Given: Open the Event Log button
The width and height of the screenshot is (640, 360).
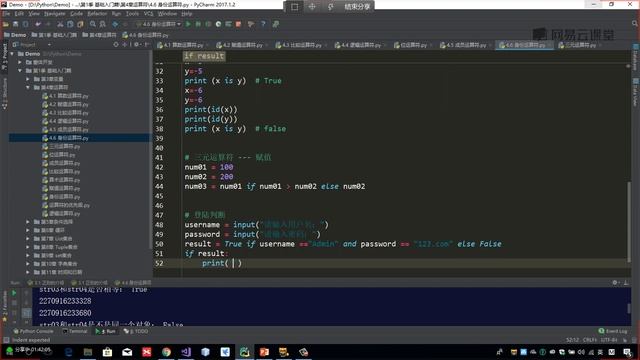Looking at the screenshot, I should [x=613, y=331].
